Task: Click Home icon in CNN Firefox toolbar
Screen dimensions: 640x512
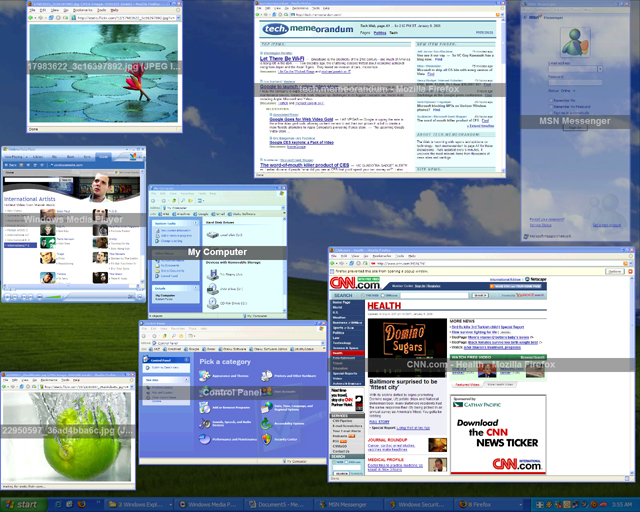Action: coord(364,263)
